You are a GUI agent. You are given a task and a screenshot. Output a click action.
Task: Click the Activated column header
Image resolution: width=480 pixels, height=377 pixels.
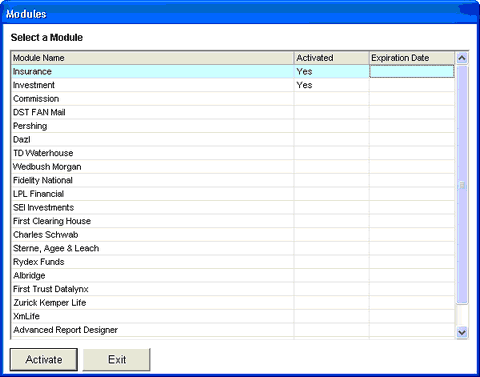[332, 58]
